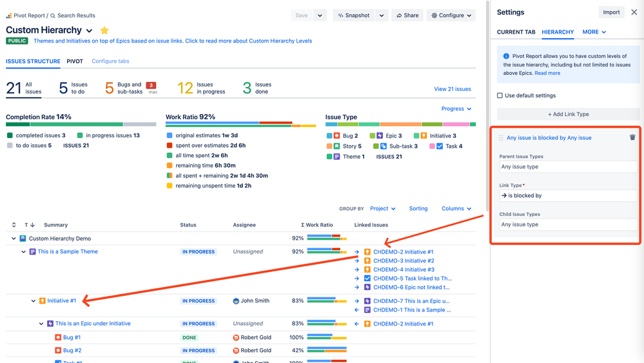Click the Robert Gold avatar in the Bug #1 row
644x363 pixels.
click(236, 338)
